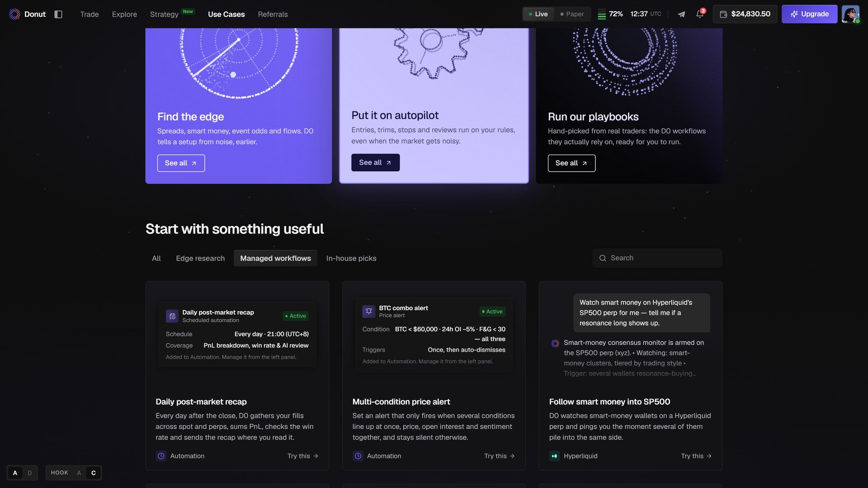Select the A toggle at bottom-left
868x488 pixels.
pos(15,473)
